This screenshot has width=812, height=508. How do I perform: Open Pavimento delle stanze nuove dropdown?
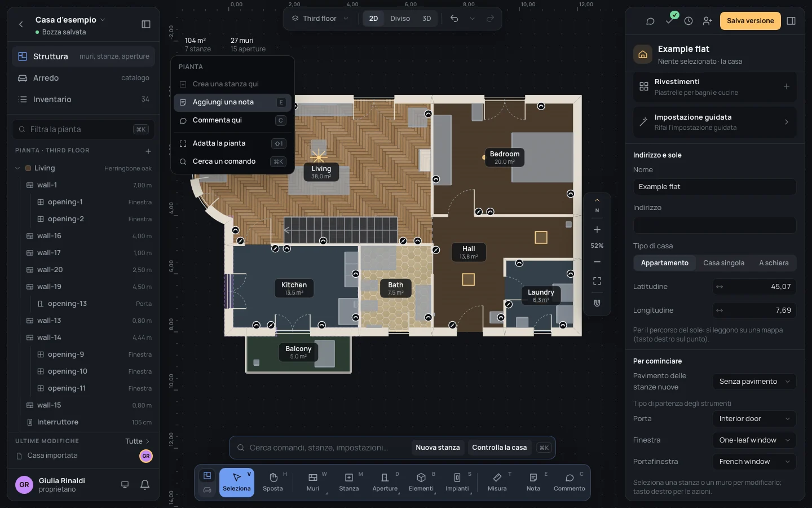(x=754, y=382)
